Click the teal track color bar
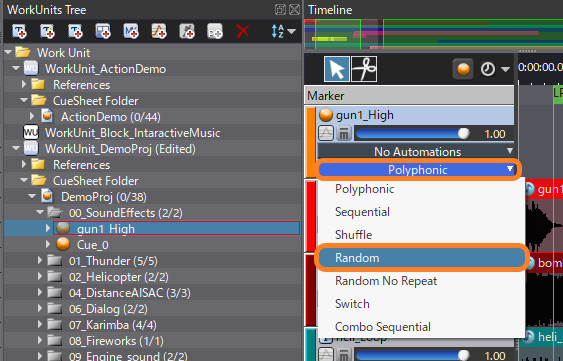This screenshot has width=563, height=361. (311, 345)
